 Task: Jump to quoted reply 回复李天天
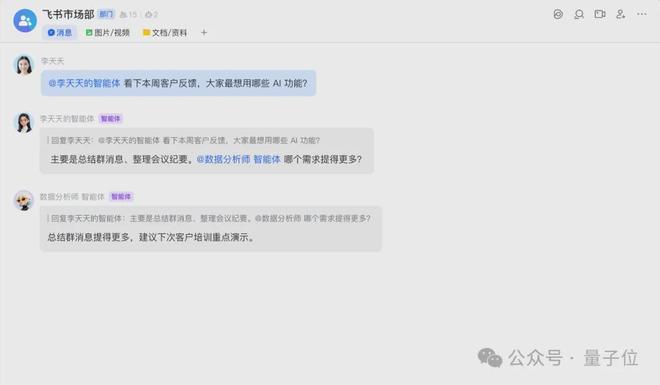pyautogui.click(x=184, y=141)
